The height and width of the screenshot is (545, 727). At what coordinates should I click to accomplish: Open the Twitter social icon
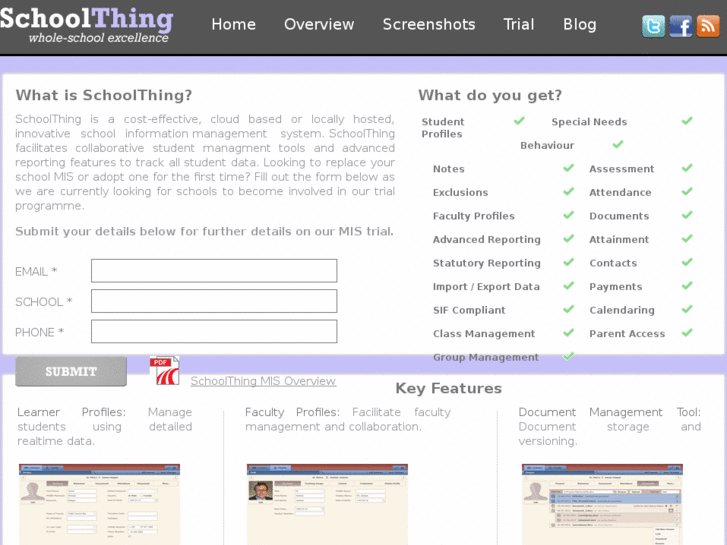[653, 26]
